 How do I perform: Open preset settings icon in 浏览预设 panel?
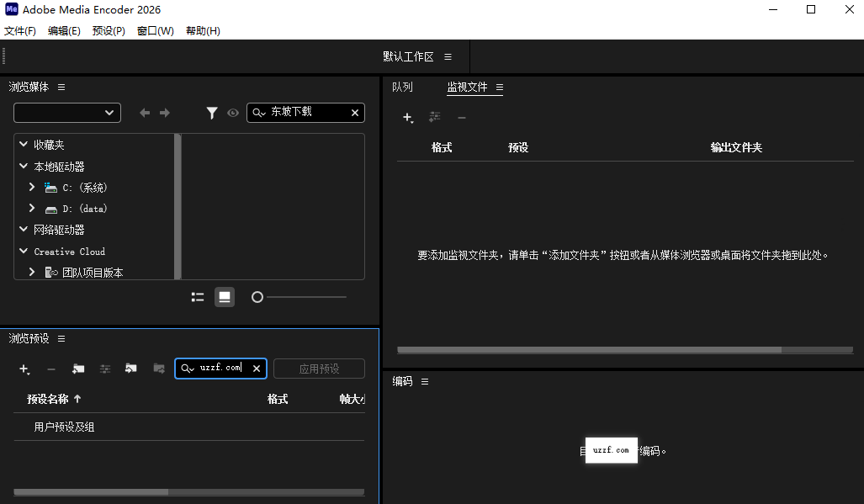coord(104,369)
